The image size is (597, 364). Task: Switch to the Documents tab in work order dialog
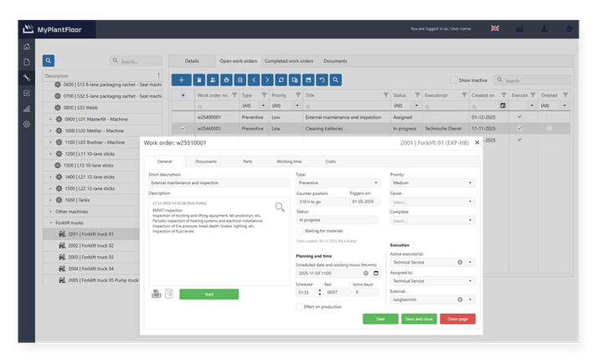tap(206, 161)
